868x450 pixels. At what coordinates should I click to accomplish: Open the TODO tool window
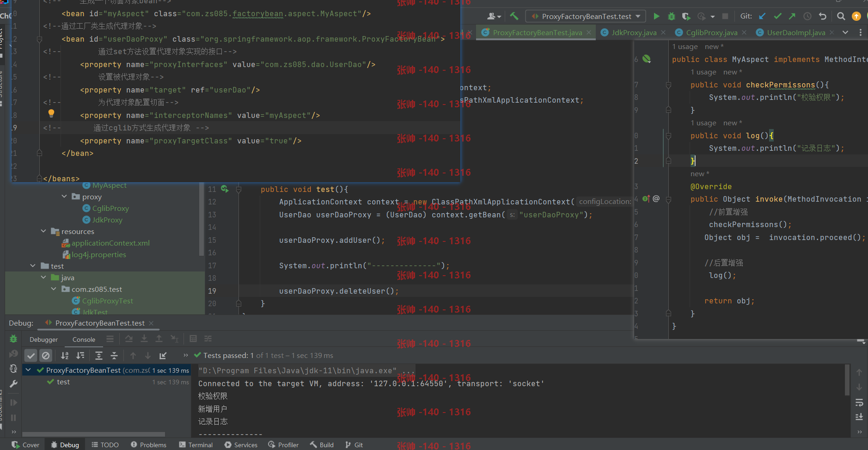point(105,445)
